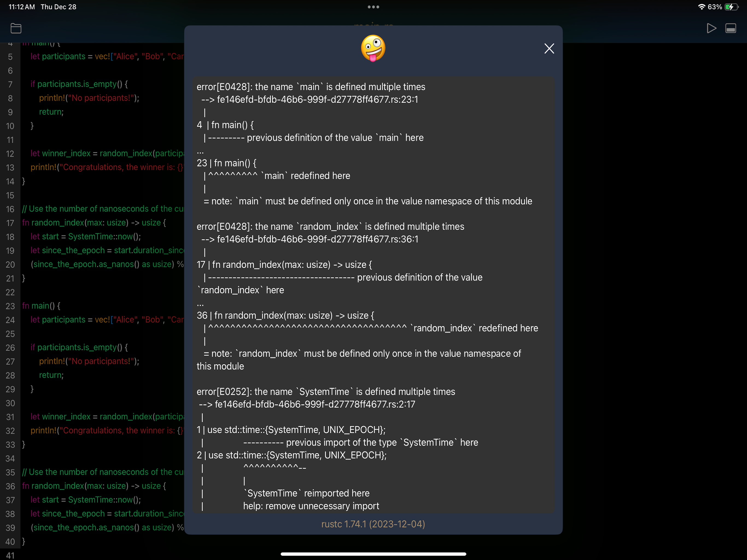
Task: Click the E0252 SystemTime error line
Action: 326,392
